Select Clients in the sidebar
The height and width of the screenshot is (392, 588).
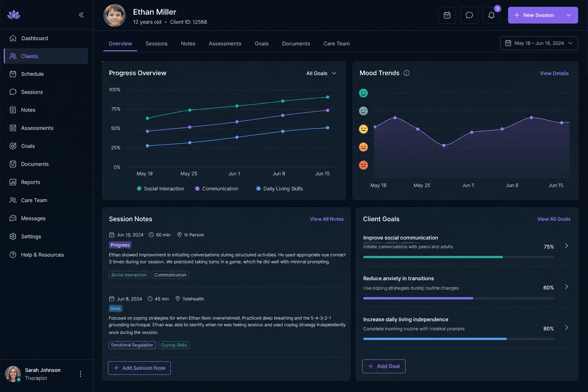(46, 56)
